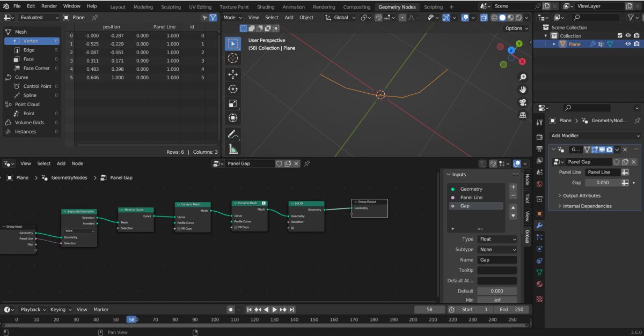The image size is (644, 336).
Task: Switch to the Scripting workspace tab
Action: coord(433,7)
